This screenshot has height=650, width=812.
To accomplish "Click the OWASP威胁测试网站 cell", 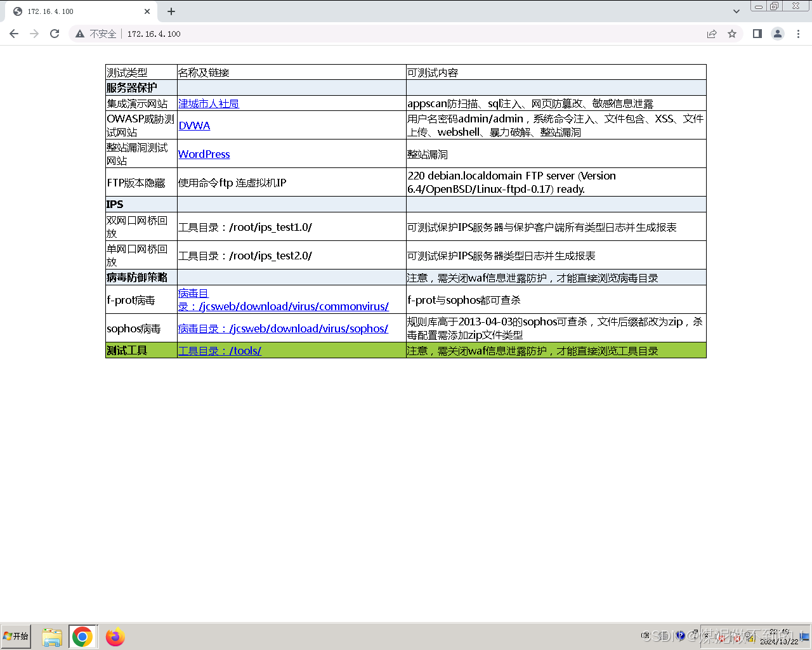I will tap(141, 125).
